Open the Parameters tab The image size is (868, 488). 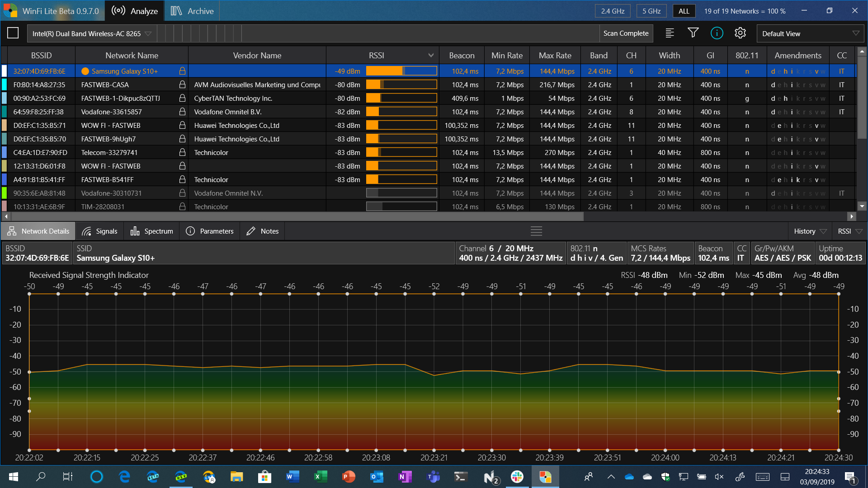point(210,231)
